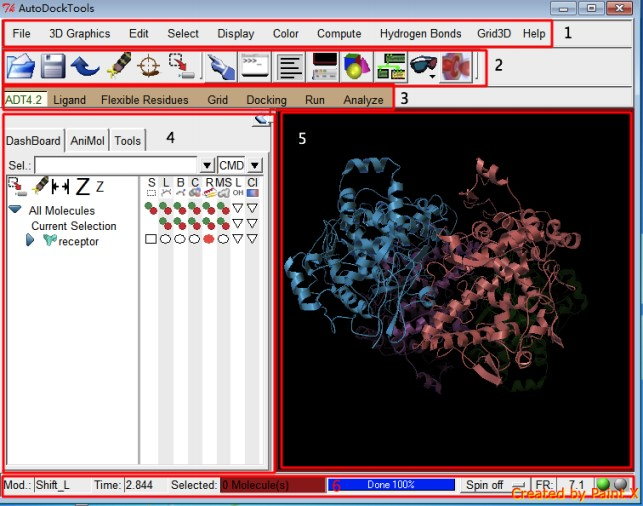Collapse the All Molecules tree node
Viewport: 643px width, 506px height.
tap(15, 210)
